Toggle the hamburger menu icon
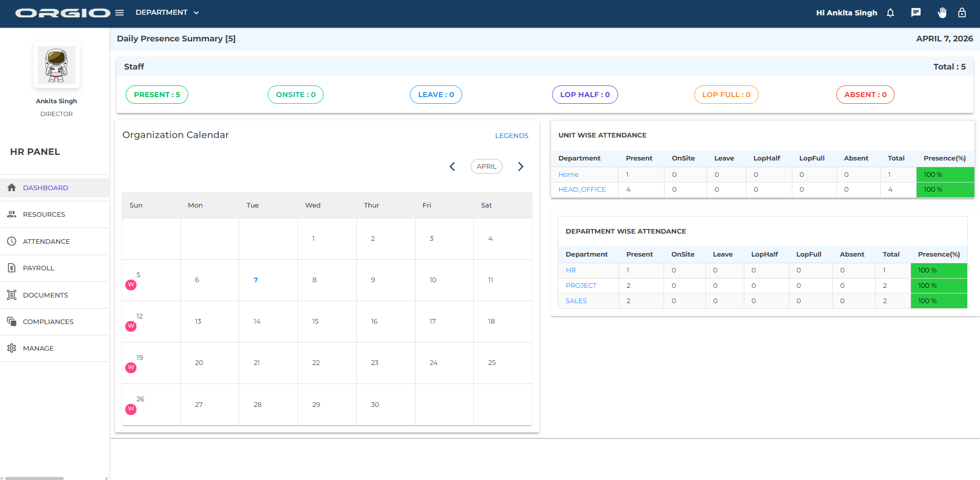980x480 pixels. (120, 13)
